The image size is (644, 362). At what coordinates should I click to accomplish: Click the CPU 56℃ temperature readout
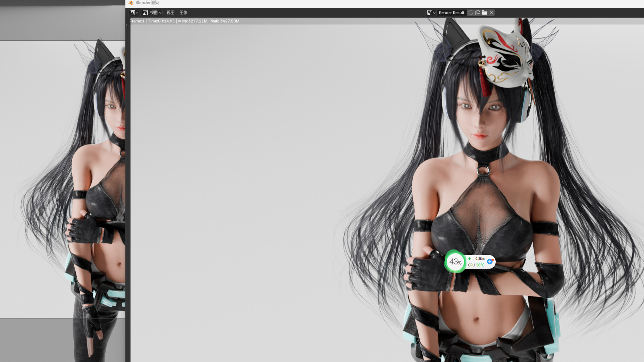(476, 265)
